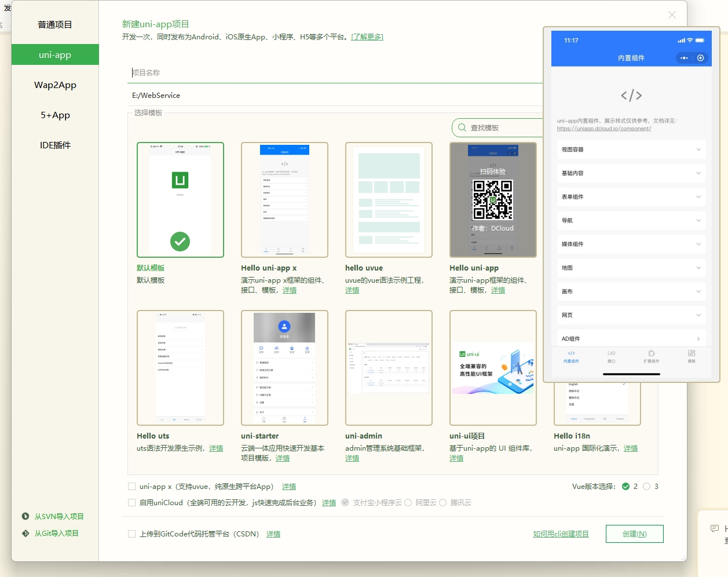Select Hello uni-app template thumbnail
The width and height of the screenshot is (728, 577).
click(493, 200)
